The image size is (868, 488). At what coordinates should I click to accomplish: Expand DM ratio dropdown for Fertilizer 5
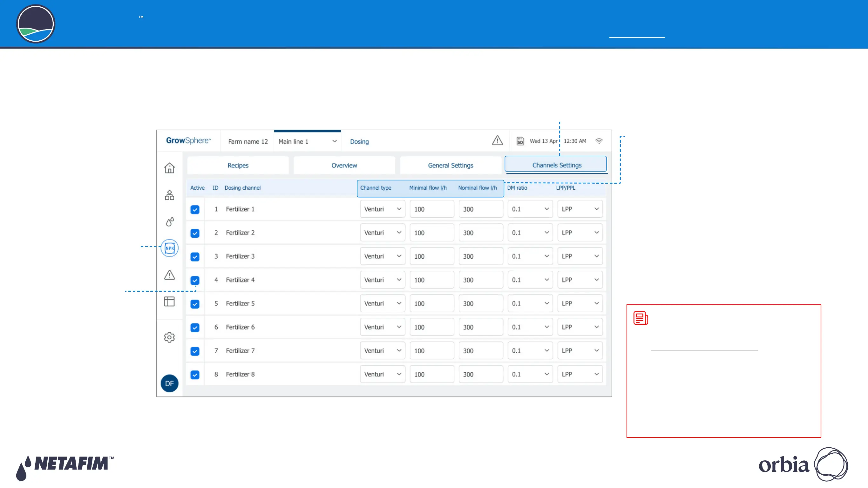click(x=530, y=303)
